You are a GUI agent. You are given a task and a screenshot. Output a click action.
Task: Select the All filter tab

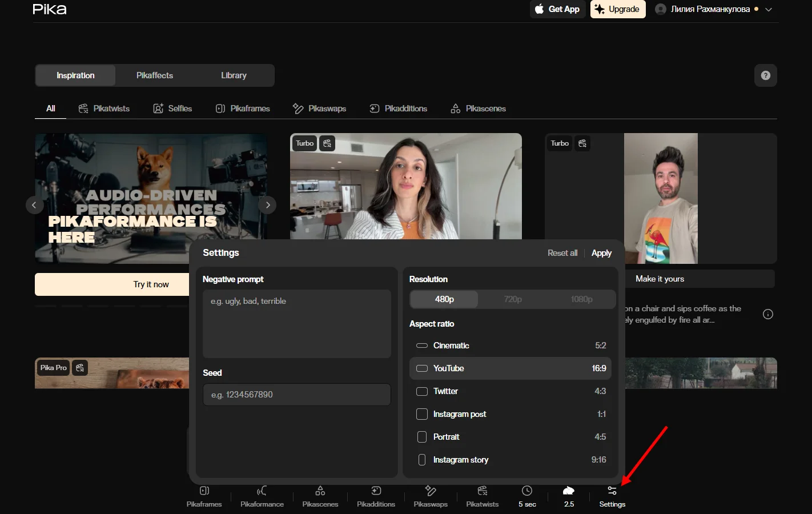click(x=51, y=109)
